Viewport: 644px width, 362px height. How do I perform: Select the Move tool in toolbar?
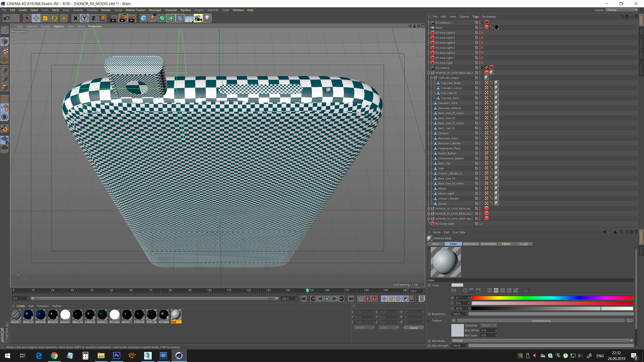point(36,18)
